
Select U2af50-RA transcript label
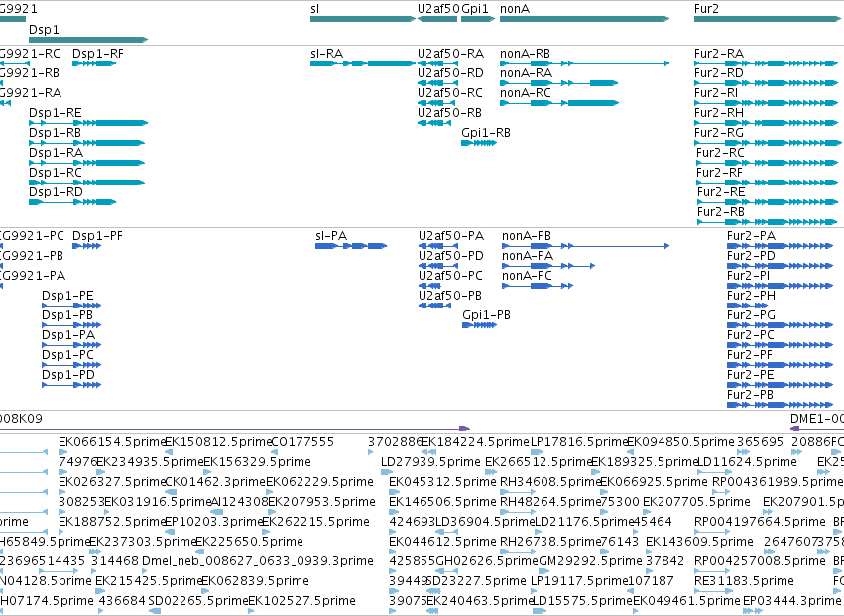click(450, 53)
